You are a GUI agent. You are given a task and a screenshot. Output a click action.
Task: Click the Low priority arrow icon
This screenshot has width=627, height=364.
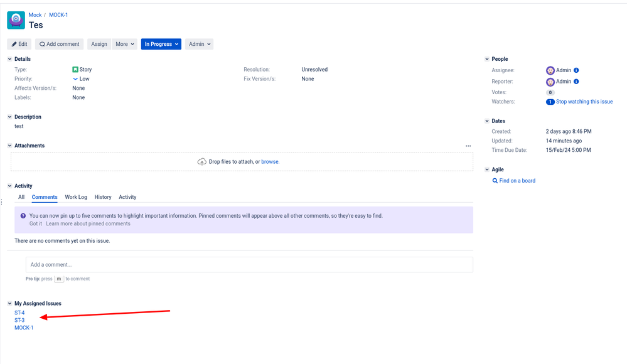tap(75, 79)
